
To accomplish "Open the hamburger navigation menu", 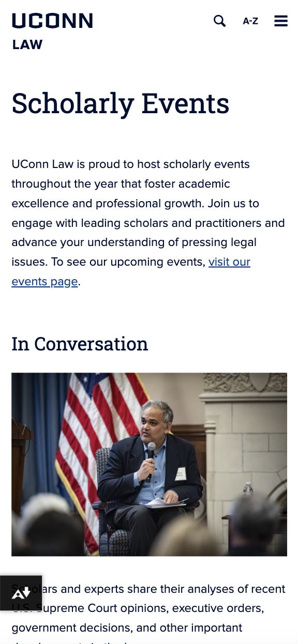I will pyautogui.click(x=281, y=21).
